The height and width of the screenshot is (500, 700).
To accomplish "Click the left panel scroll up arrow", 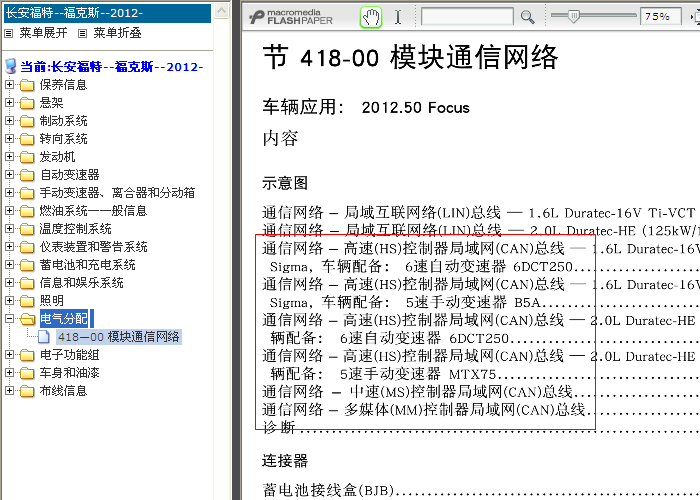I will [x=221, y=10].
